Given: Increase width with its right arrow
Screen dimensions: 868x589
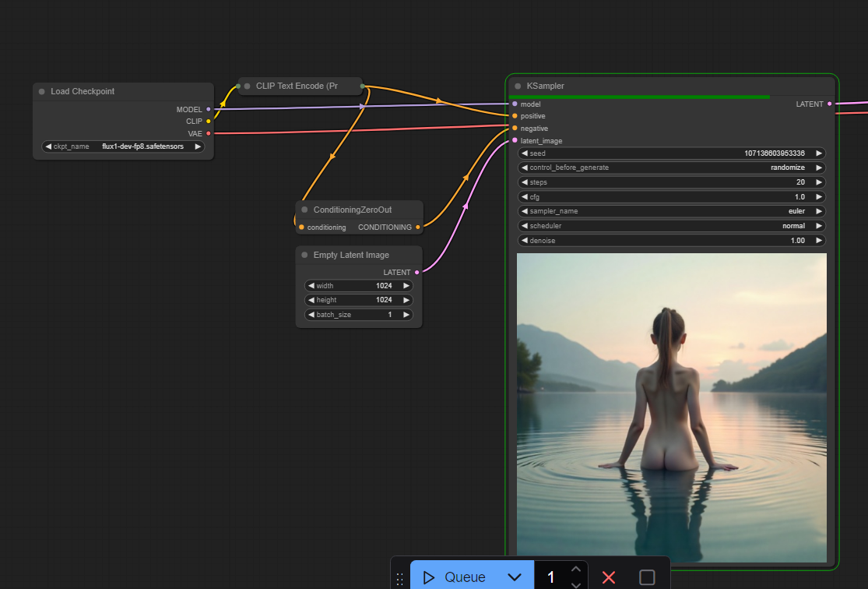Looking at the screenshot, I should point(406,286).
